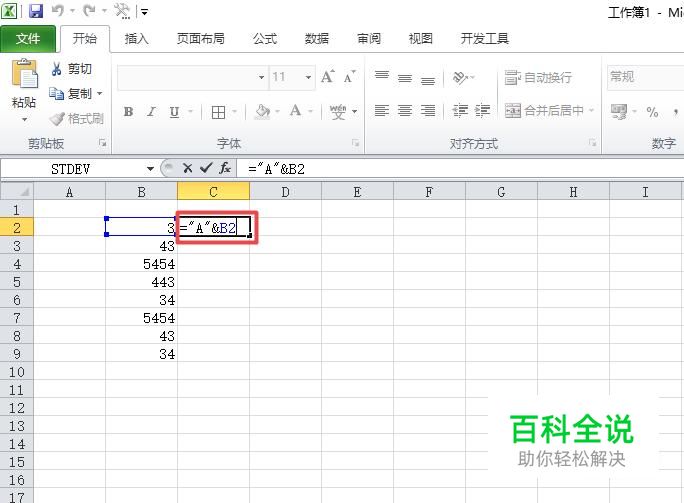The height and width of the screenshot is (503, 684).
Task: Open the font name dropdown
Action: (x=261, y=78)
